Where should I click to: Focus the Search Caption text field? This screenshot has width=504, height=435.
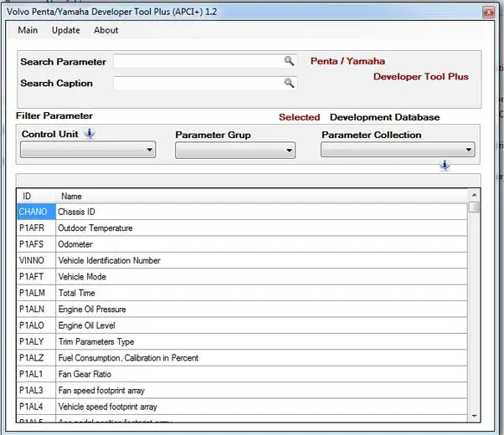click(x=205, y=83)
